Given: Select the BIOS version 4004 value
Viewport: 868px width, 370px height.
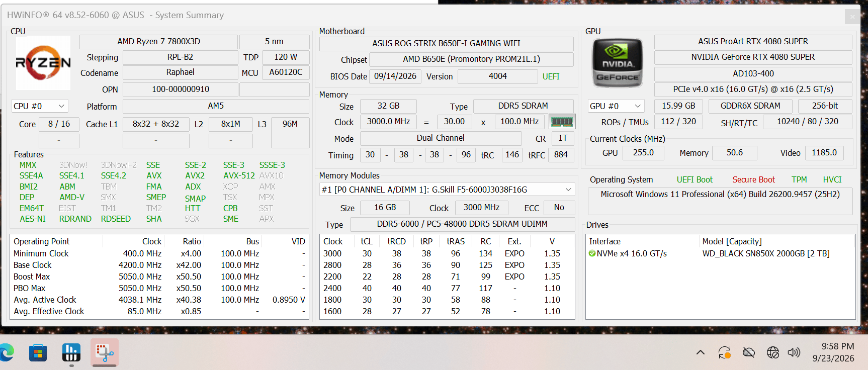Looking at the screenshot, I should 497,76.
